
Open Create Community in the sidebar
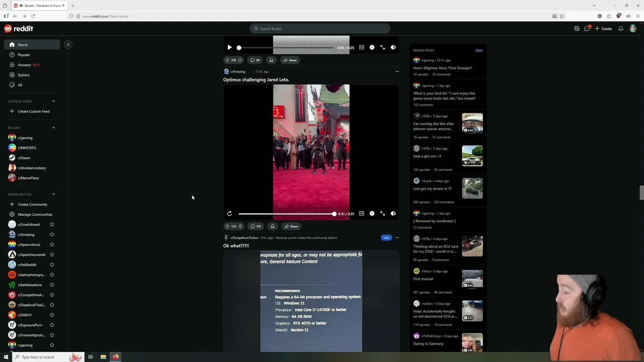click(x=32, y=204)
